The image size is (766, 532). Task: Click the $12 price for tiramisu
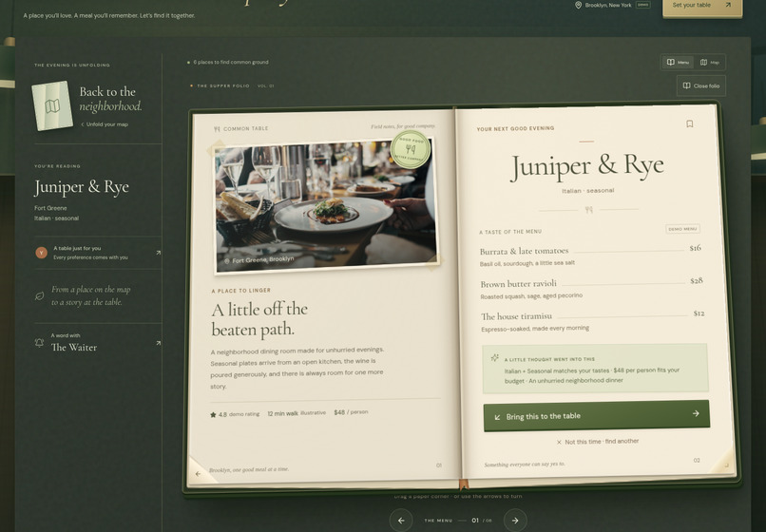pos(699,313)
